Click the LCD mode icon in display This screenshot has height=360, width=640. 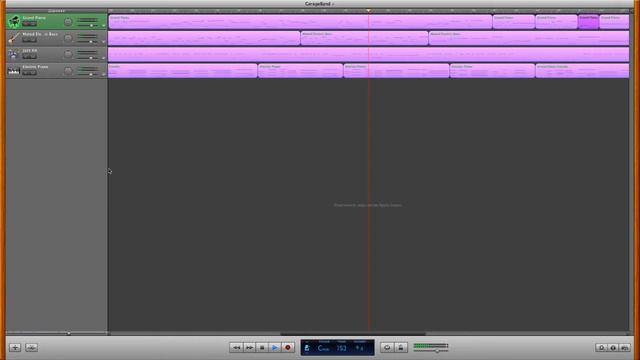(307, 348)
